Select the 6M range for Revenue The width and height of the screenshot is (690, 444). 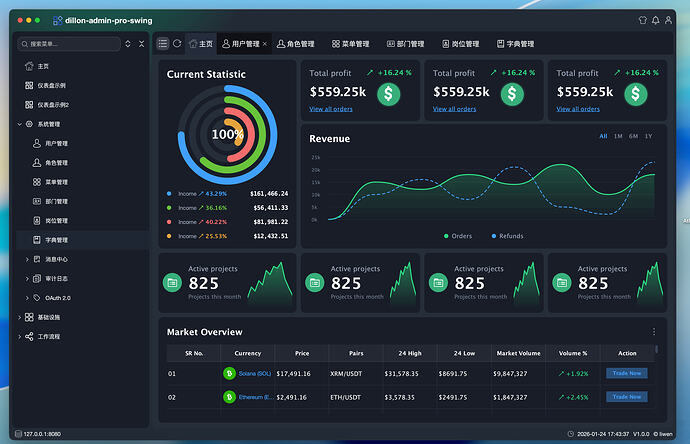(633, 136)
